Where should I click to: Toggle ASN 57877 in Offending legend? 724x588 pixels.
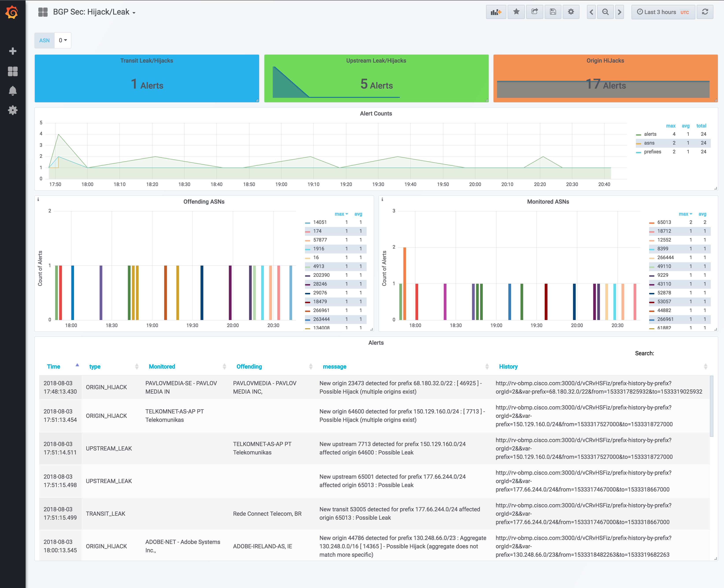[x=320, y=240]
